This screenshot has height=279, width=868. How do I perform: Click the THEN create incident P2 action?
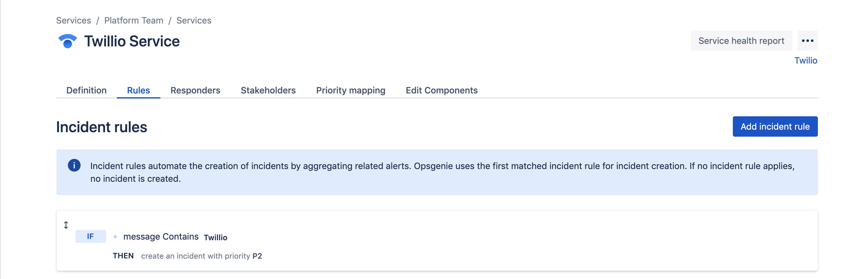[187, 256]
